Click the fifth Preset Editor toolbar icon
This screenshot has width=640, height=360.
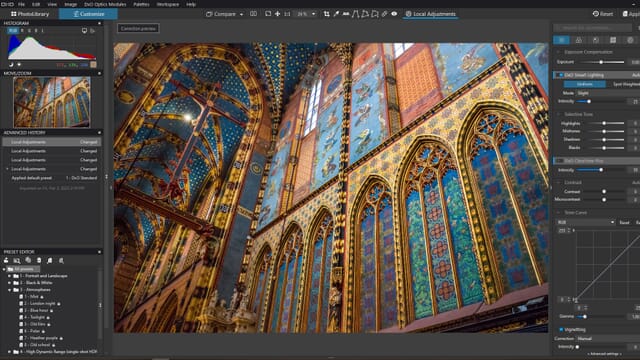coord(49,260)
